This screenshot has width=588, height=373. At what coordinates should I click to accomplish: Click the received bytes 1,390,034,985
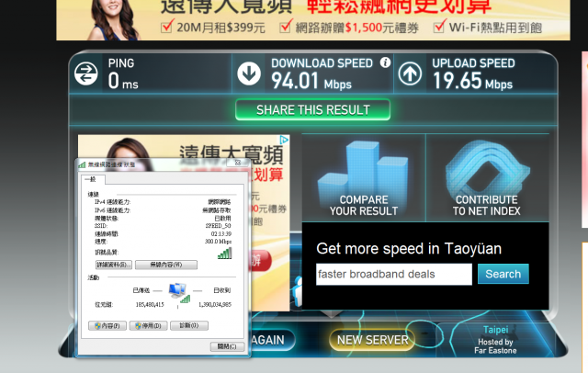coord(215,305)
